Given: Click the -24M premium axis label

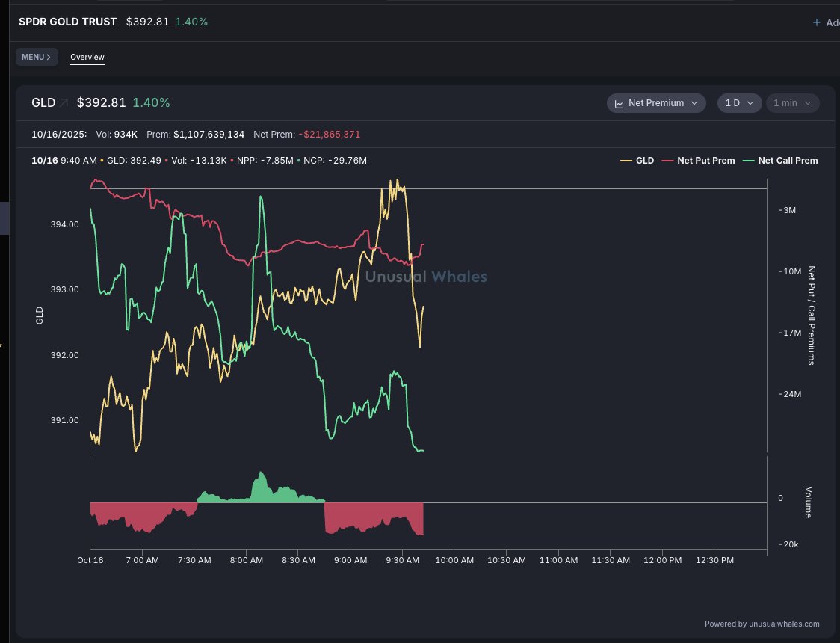Looking at the screenshot, I should 790,394.
